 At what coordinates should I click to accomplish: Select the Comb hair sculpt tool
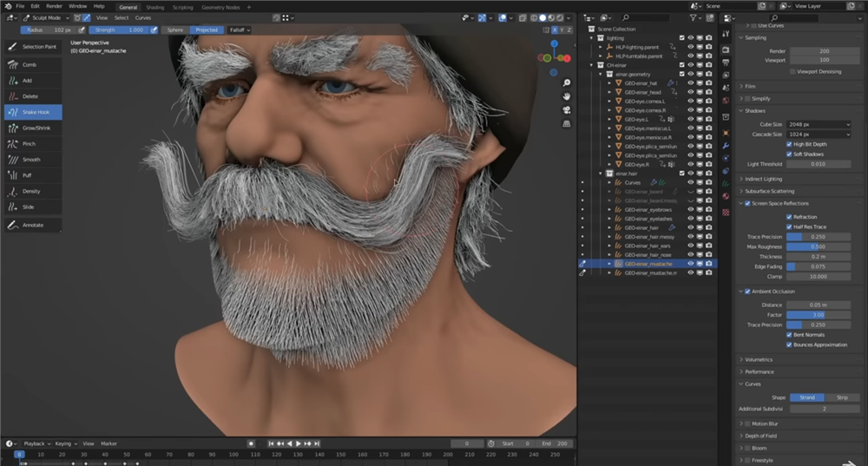[x=30, y=64]
